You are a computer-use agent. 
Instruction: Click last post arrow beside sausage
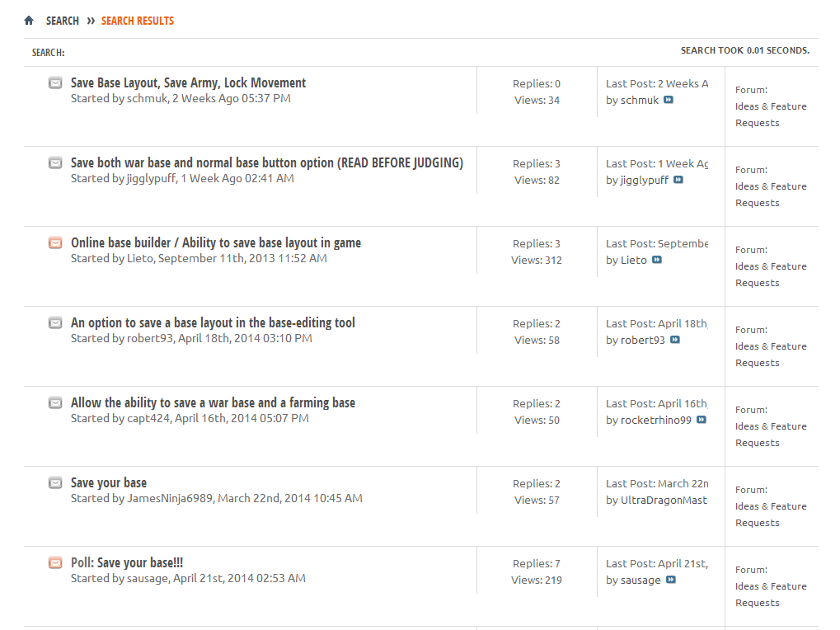point(671,580)
